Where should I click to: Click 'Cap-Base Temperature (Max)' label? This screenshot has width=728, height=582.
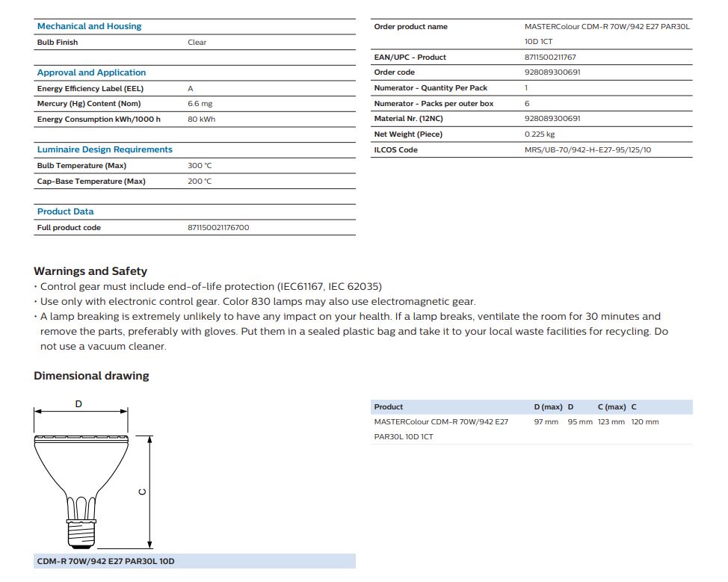pos(91,182)
